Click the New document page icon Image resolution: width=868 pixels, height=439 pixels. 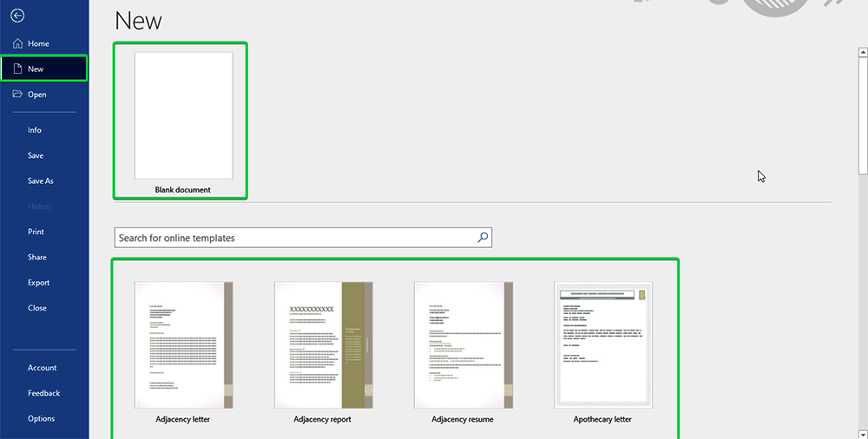point(16,69)
